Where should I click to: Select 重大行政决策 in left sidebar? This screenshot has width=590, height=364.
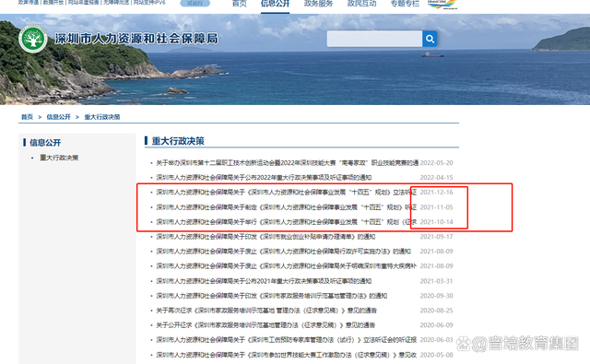pos(59,158)
